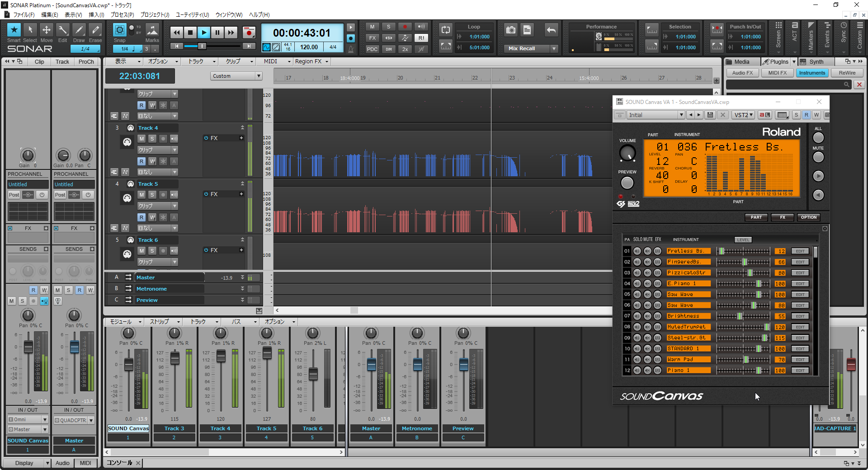Toggle ALL button in SOUND Canvas
Image resolution: width=868 pixels, height=470 pixels.
pyautogui.click(x=818, y=138)
